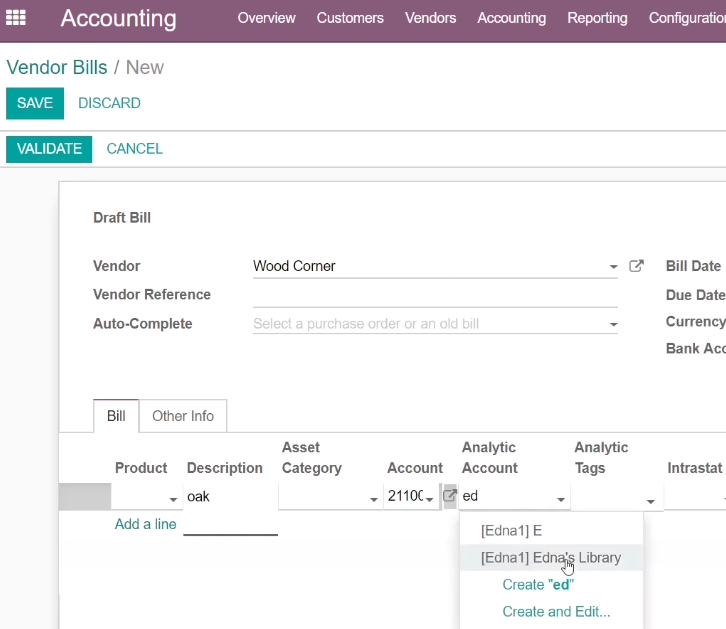Select [Edna1] Edna's Library suggestion

(551, 557)
